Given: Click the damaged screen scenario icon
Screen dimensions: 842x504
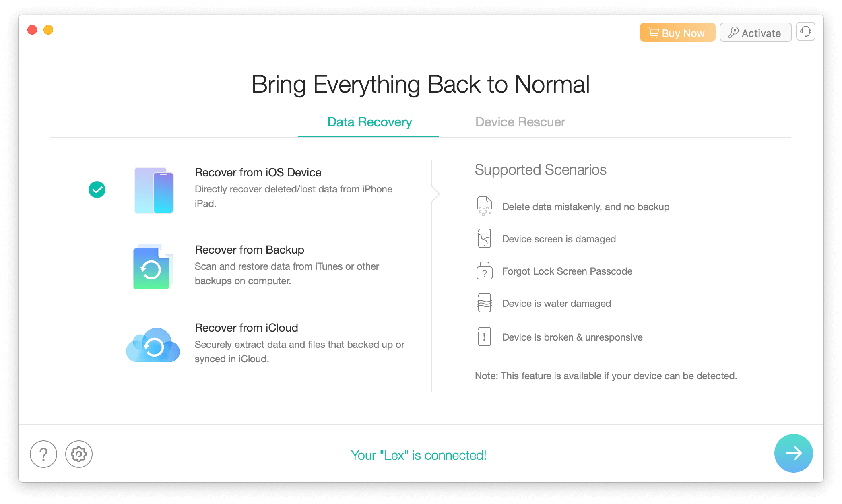Looking at the screenshot, I should (484, 239).
